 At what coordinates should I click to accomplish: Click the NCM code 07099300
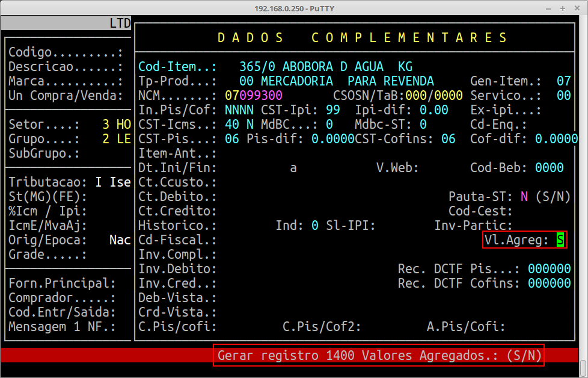[253, 96]
